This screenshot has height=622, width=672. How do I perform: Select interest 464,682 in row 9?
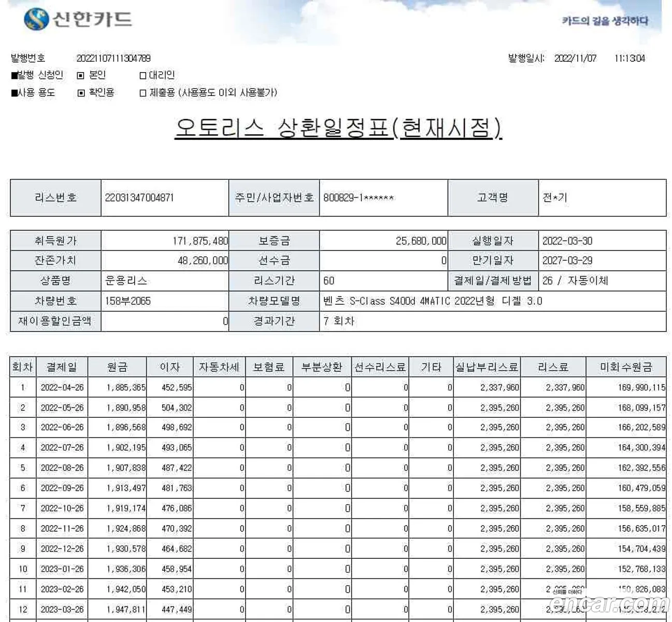click(x=177, y=548)
